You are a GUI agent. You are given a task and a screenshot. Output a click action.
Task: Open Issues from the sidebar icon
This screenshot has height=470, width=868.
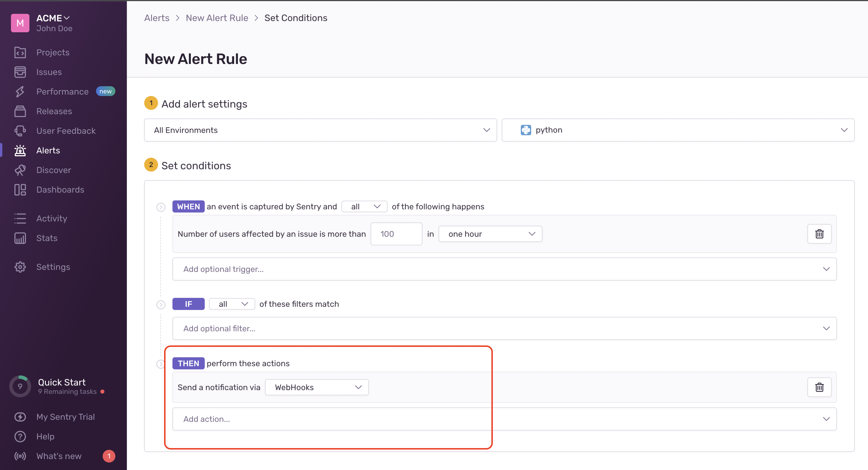coord(20,72)
